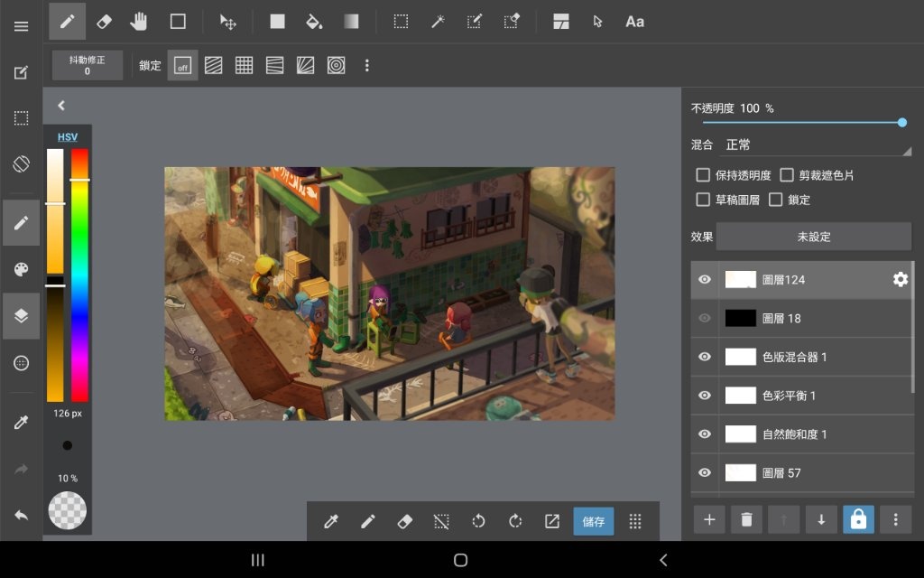Check the 草稿圖層 checkbox
Image resolution: width=924 pixels, height=578 pixels.
coord(702,200)
